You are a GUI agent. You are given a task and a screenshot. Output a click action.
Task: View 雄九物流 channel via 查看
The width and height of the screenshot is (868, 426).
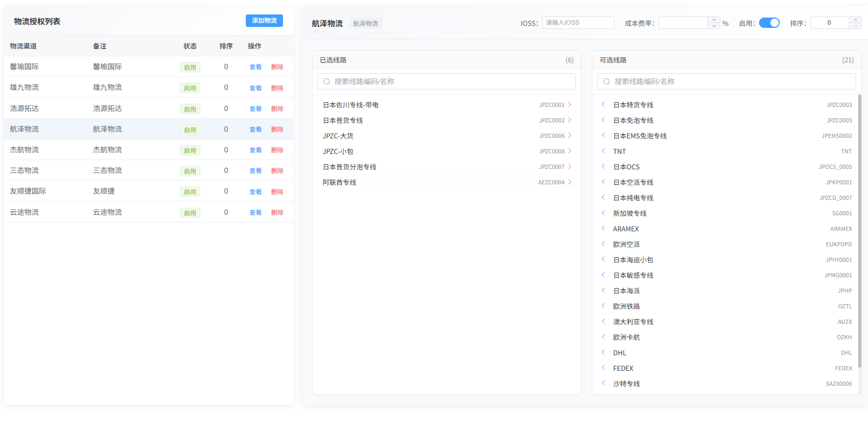click(256, 88)
